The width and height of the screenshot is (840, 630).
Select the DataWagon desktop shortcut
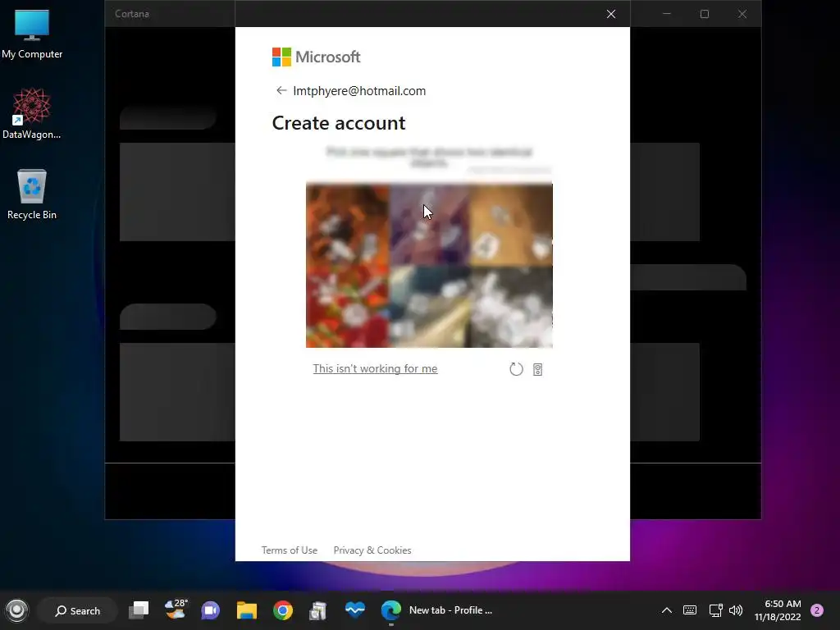pos(32,113)
